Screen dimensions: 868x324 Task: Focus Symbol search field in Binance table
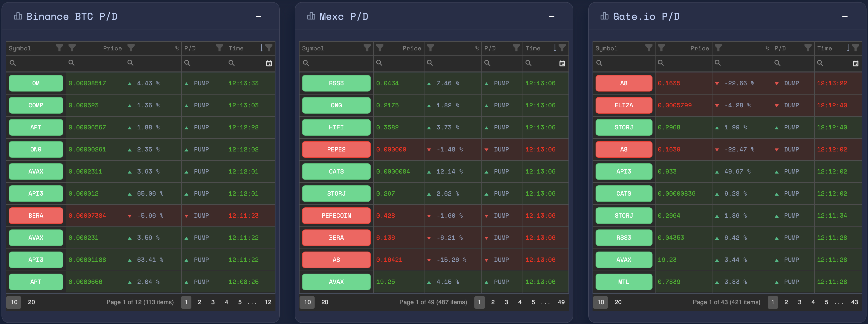tap(36, 63)
